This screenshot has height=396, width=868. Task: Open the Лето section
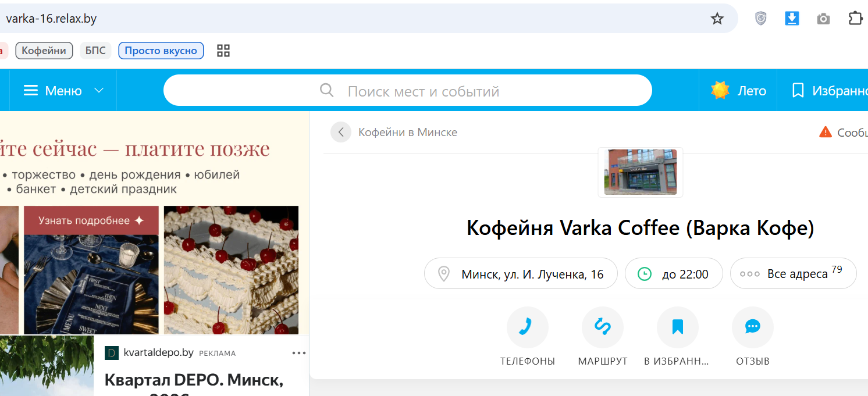(x=752, y=91)
